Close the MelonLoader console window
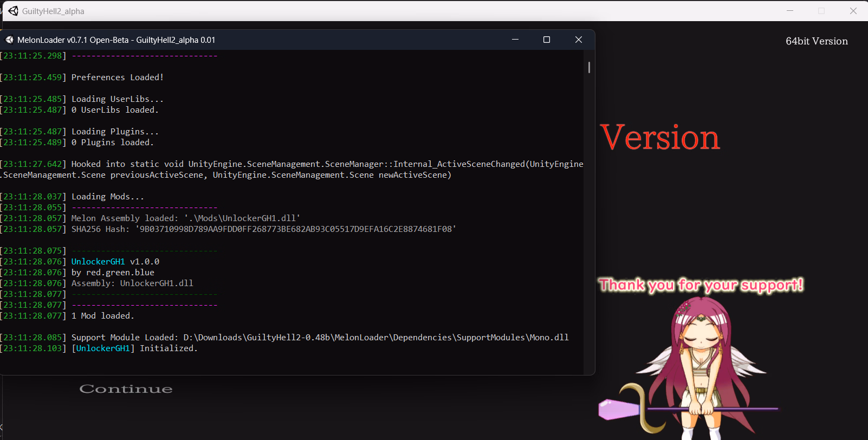Screen dimensions: 868x440 click(579, 40)
